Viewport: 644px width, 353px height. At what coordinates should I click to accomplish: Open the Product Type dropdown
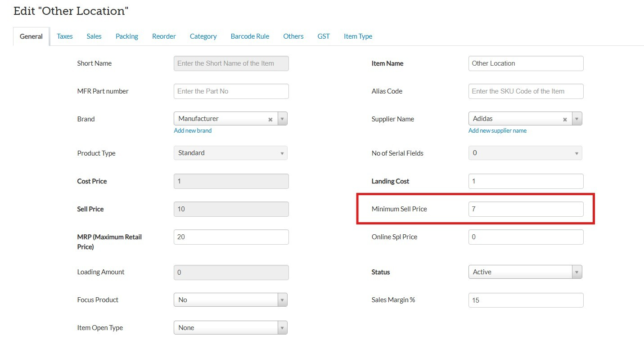230,153
